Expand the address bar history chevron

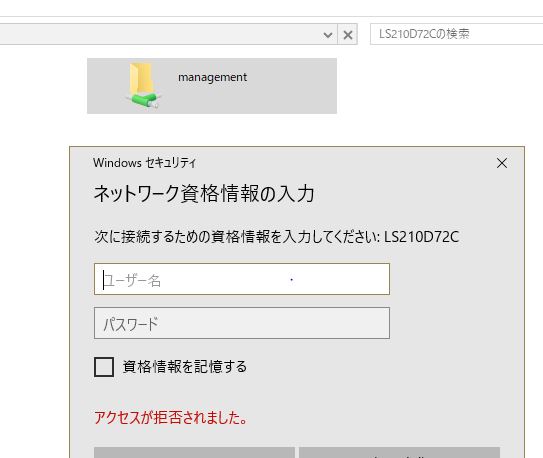tap(328, 35)
